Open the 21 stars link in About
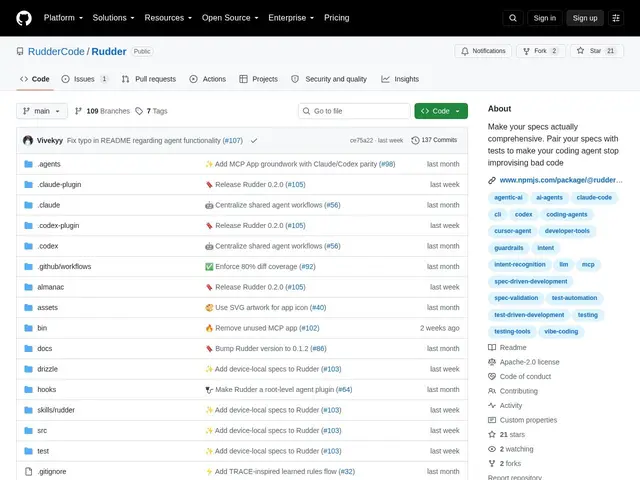 click(512, 435)
